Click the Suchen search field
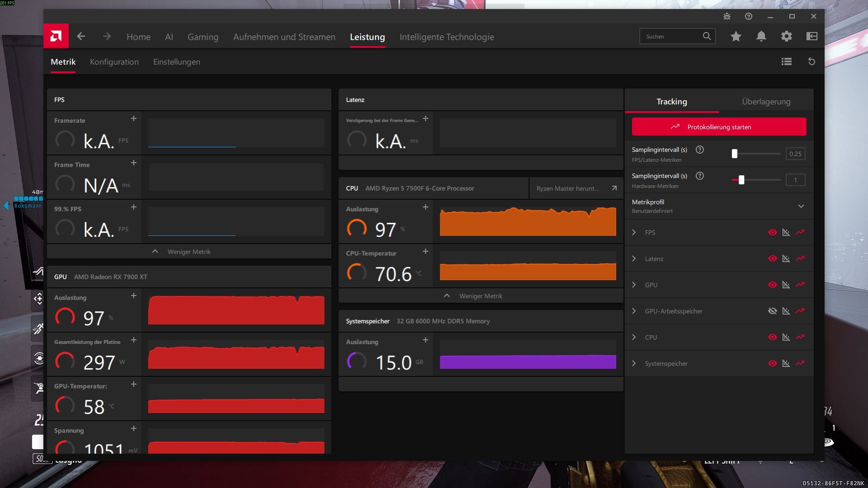Screen dimensions: 868x488 tap(677, 37)
